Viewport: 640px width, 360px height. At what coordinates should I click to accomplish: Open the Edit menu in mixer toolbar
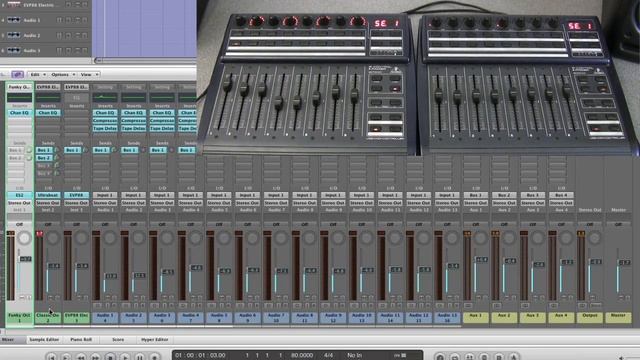[x=37, y=74]
